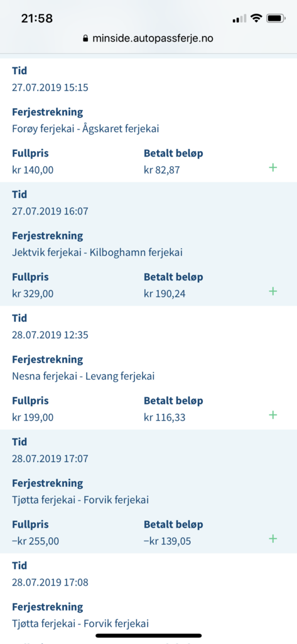Tap the Wi-Fi status icon
The width and height of the screenshot is (297, 644).
(x=256, y=18)
